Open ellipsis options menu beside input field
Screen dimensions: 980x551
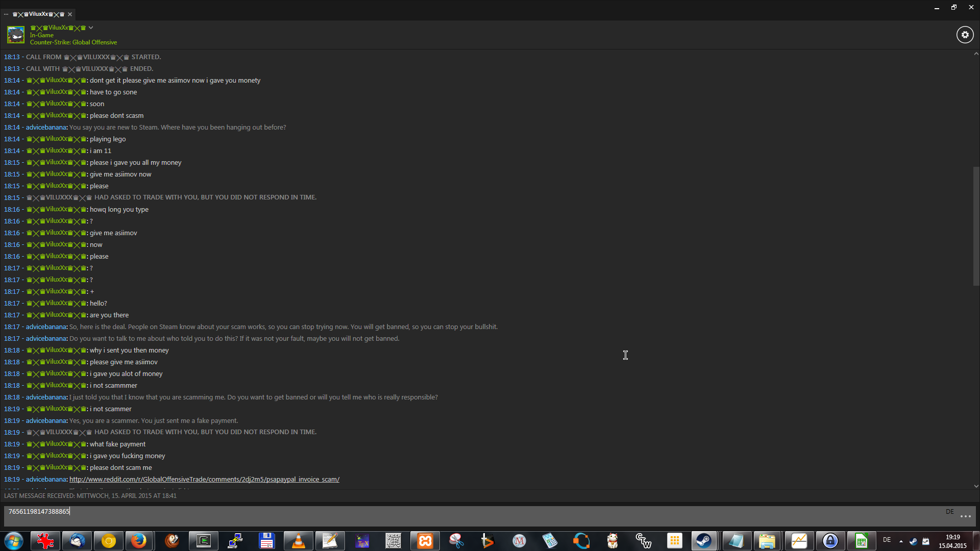pyautogui.click(x=965, y=516)
